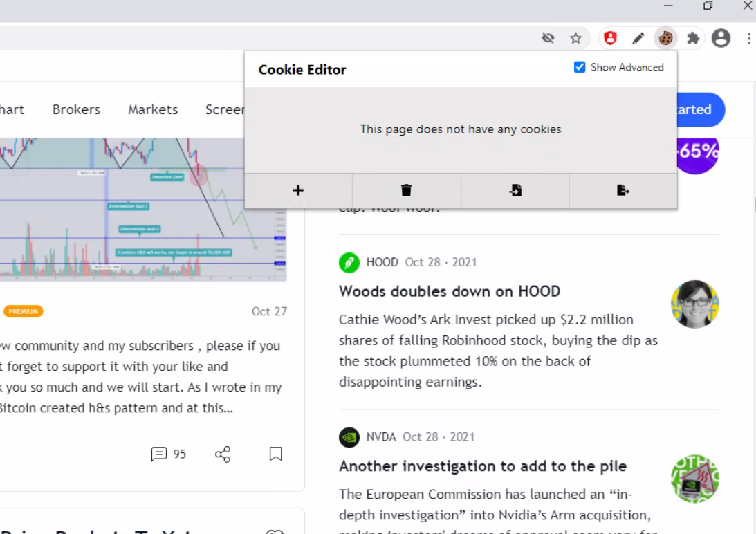Delete all cookies with the trash icon
This screenshot has width=756, height=534.
coord(407,190)
